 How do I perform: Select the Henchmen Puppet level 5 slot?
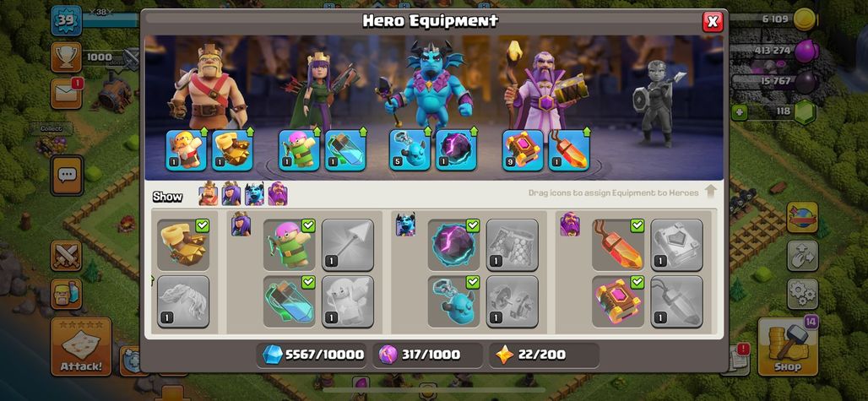pyautogui.click(x=410, y=150)
